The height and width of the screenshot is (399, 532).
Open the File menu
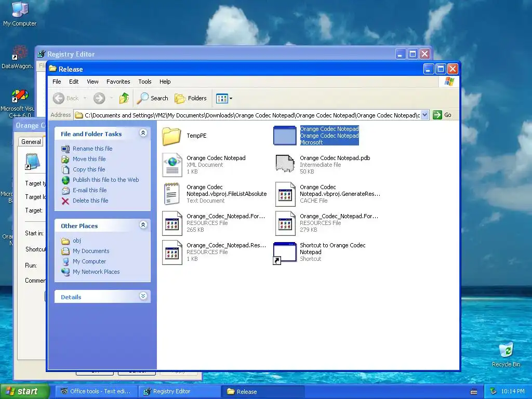click(57, 82)
